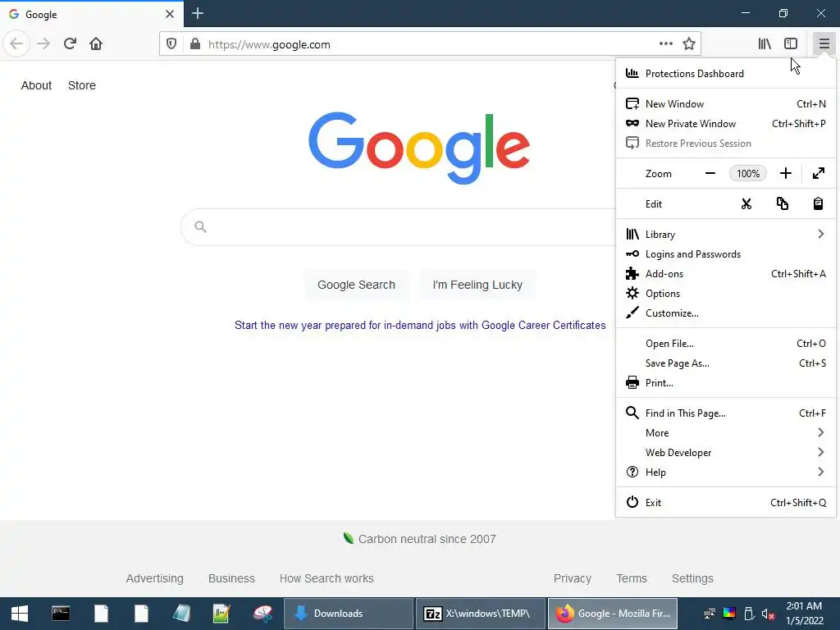Click the network tray icon

point(710,614)
